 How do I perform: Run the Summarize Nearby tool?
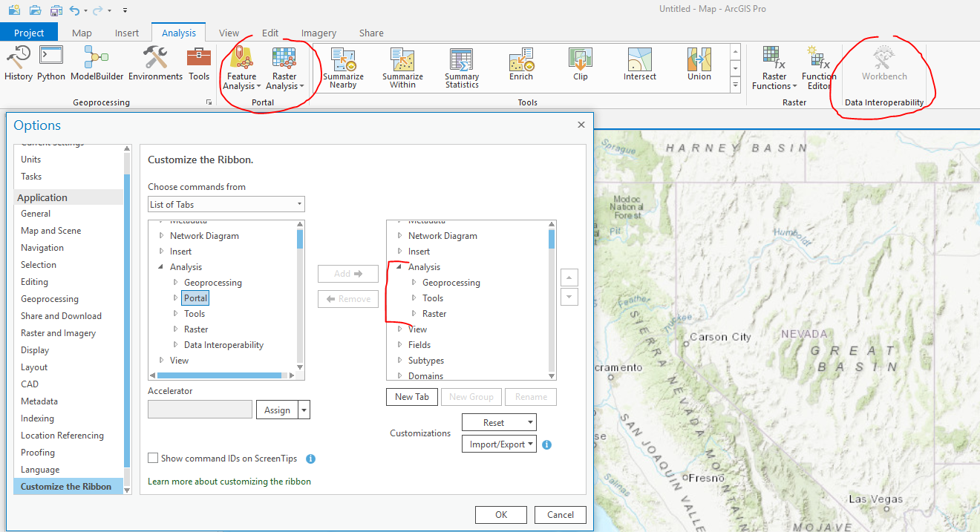tap(343, 68)
